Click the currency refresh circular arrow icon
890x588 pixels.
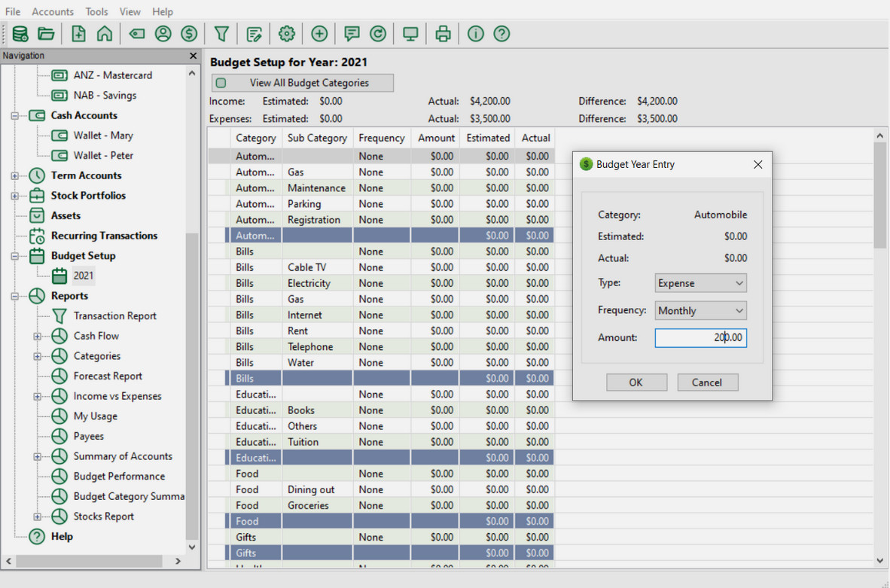378,34
